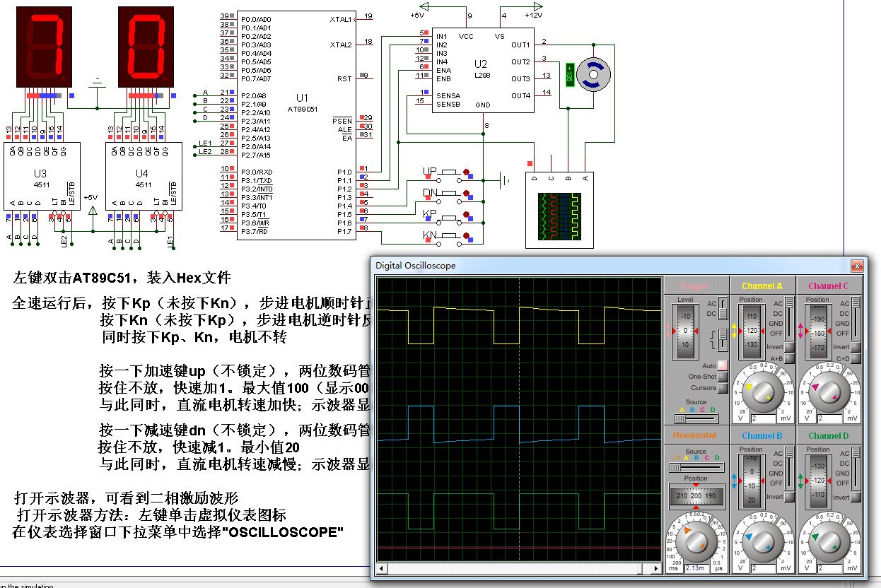Toggle the Auto trigger button
Image resolution: width=881 pixels, height=588 pixels.
tap(722, 365)
